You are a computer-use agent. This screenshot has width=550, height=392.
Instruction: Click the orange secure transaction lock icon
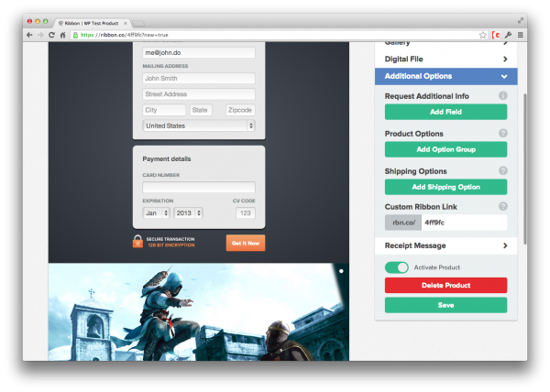[x=137, y=242]
